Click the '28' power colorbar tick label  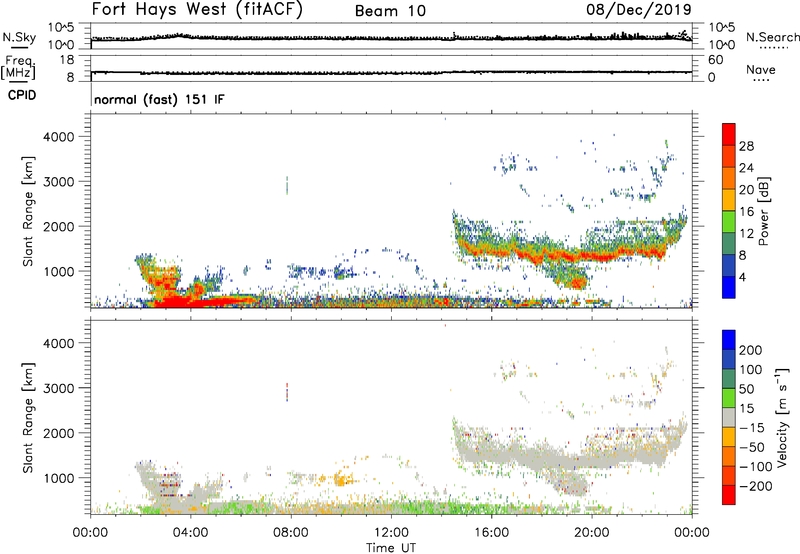pyautogui.click(x=746, y=146)
